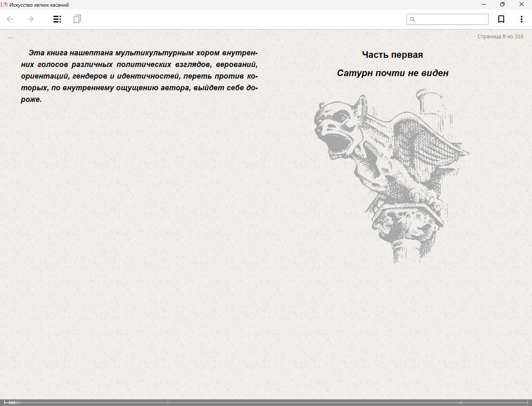The image size is (532, 406).
Task: Jump to the chapter marker mid-progress bar
Action: pyautogui.click(x=168, y=402)
